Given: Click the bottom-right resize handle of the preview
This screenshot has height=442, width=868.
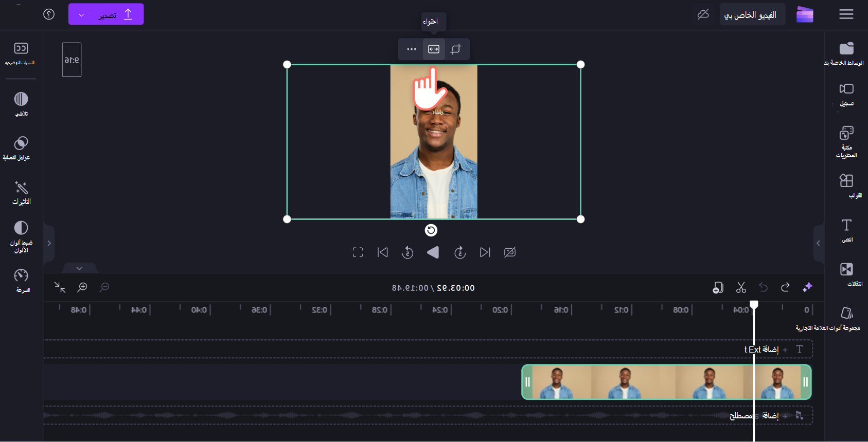Looking at the screenshot, I should (580, 219).
